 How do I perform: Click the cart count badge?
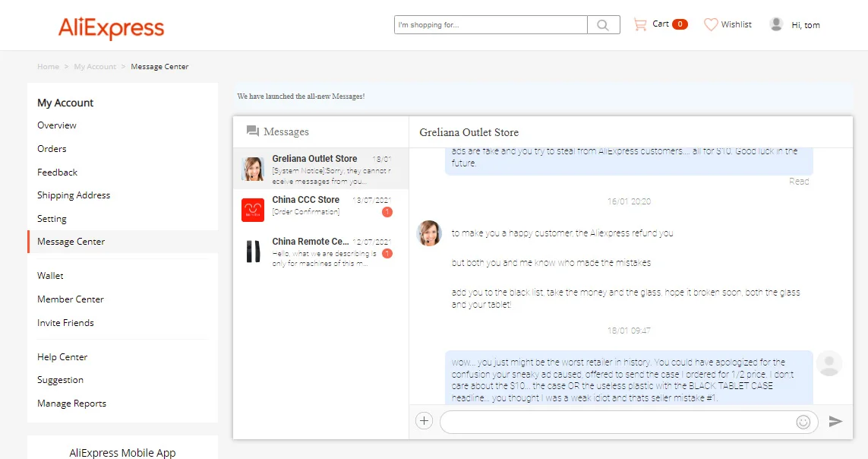680,24
